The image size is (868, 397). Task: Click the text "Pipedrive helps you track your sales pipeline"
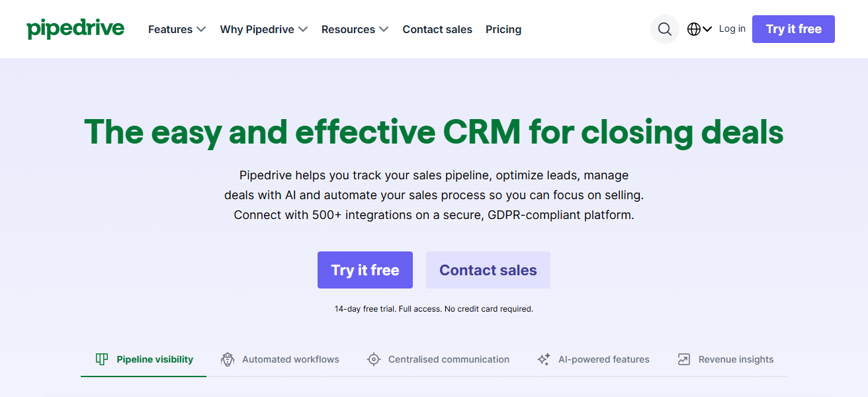click(363, 175)
